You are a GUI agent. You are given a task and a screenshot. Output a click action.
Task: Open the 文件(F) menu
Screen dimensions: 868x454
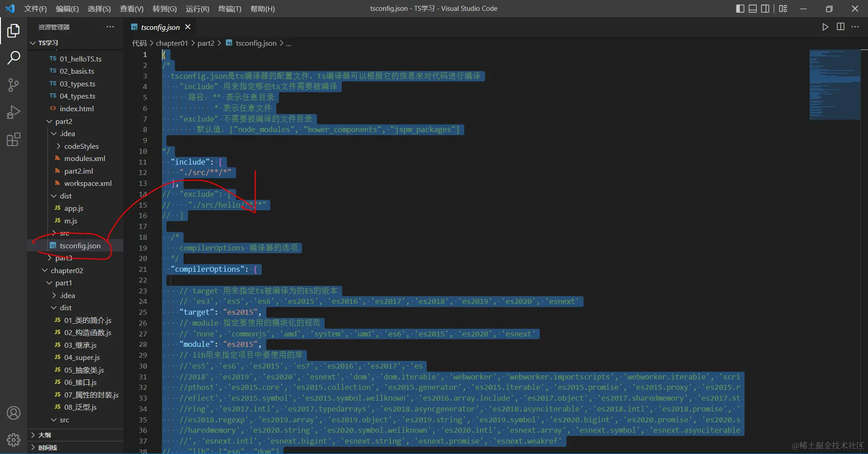coord(35,9)
